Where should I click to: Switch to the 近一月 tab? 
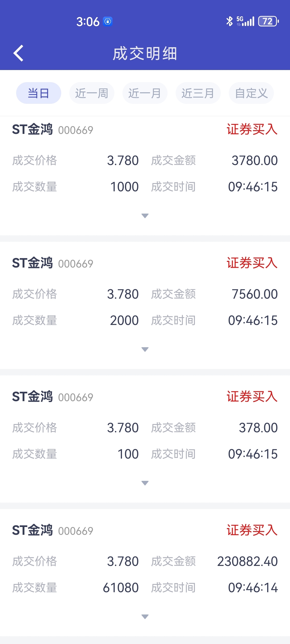pyautogui.click(x=145, y=93)
